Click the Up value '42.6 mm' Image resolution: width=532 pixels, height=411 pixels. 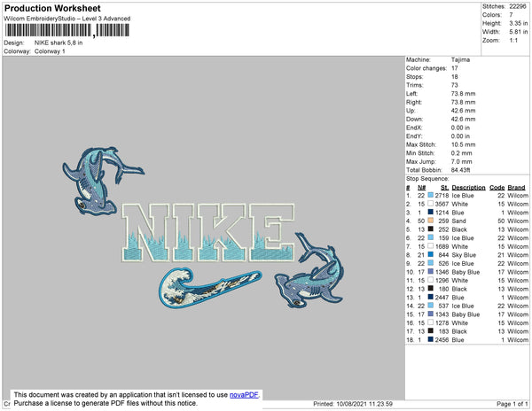pyautogui.click(x=463, y=111)
